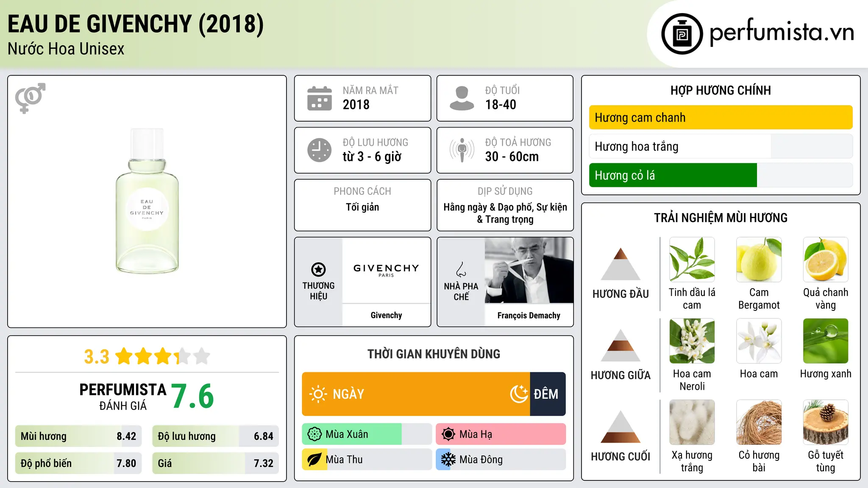Open the François Demachy perfumer photo
The image size is (868, 488).
(x=529, y=270)
